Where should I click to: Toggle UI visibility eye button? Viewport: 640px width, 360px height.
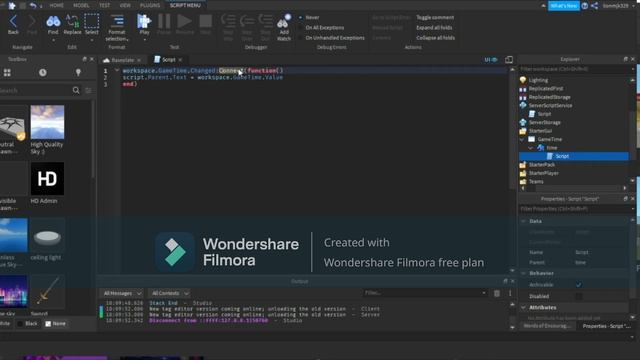click(491, 60)
